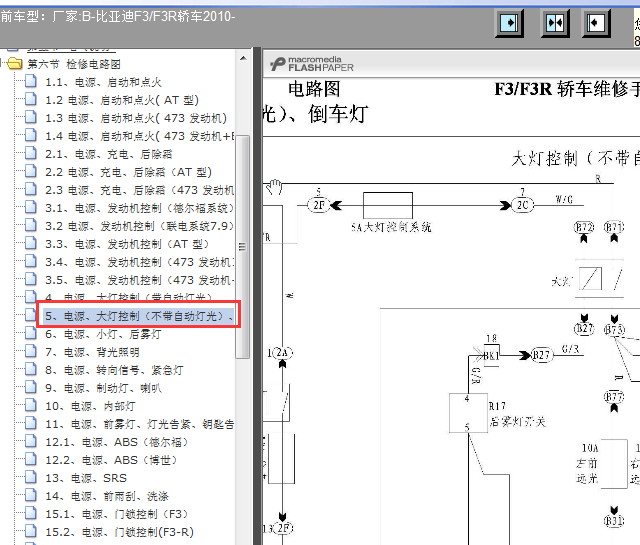Click the expand-left-panel arrow button
This screenshot has height=545, width=640.
click(509, 23)
